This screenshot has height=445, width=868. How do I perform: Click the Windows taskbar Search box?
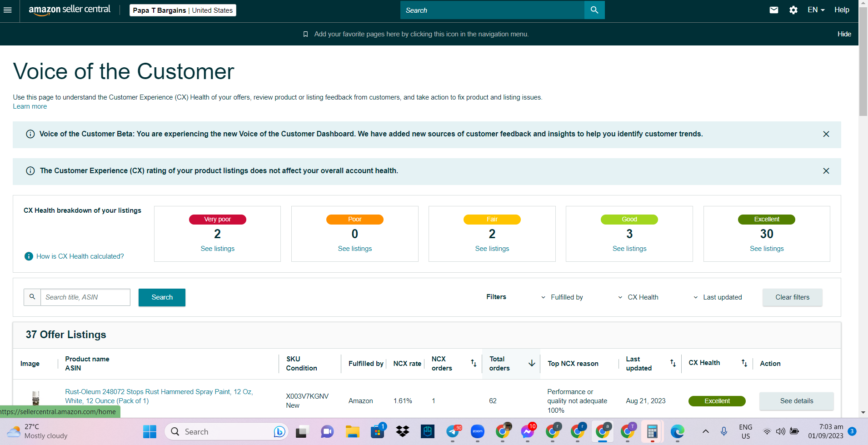(226, 431)
